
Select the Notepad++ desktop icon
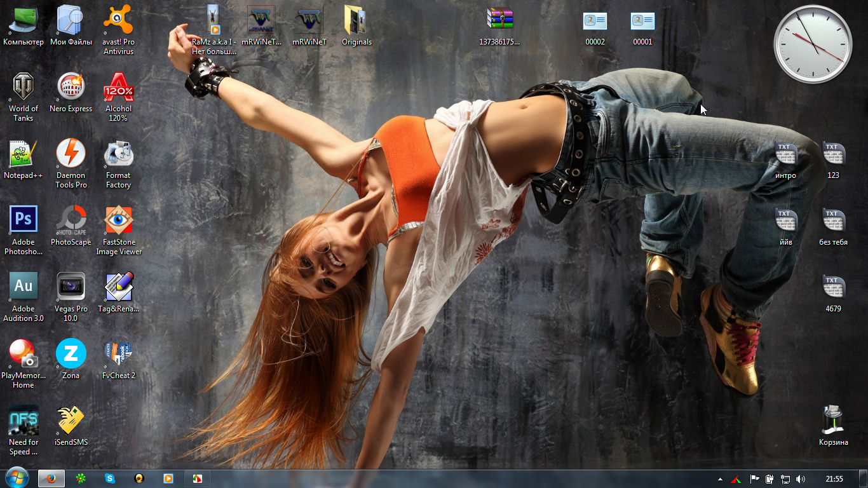coord(24,154)
